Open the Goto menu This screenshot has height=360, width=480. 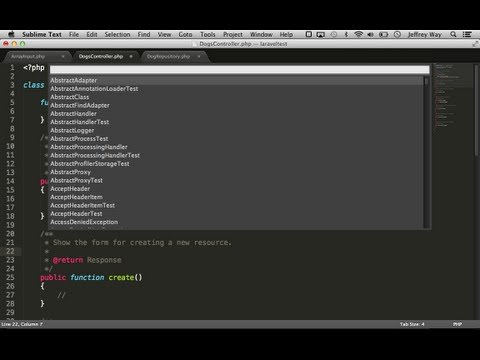coord(185,34)
